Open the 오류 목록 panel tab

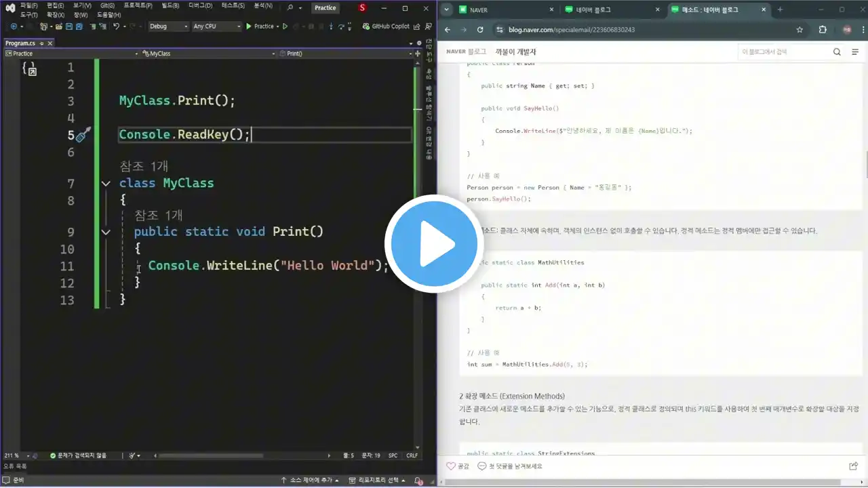[15, 466]
